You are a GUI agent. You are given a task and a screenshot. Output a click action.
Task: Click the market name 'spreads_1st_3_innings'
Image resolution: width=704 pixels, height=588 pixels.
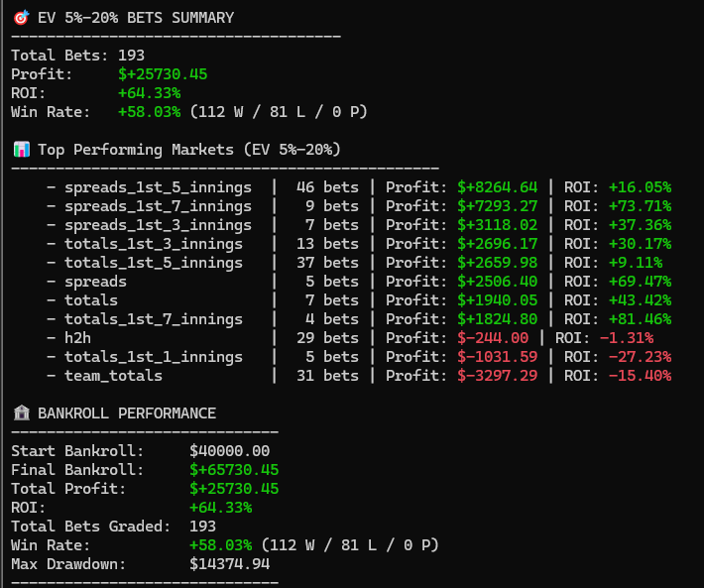(x=158, y=225)
